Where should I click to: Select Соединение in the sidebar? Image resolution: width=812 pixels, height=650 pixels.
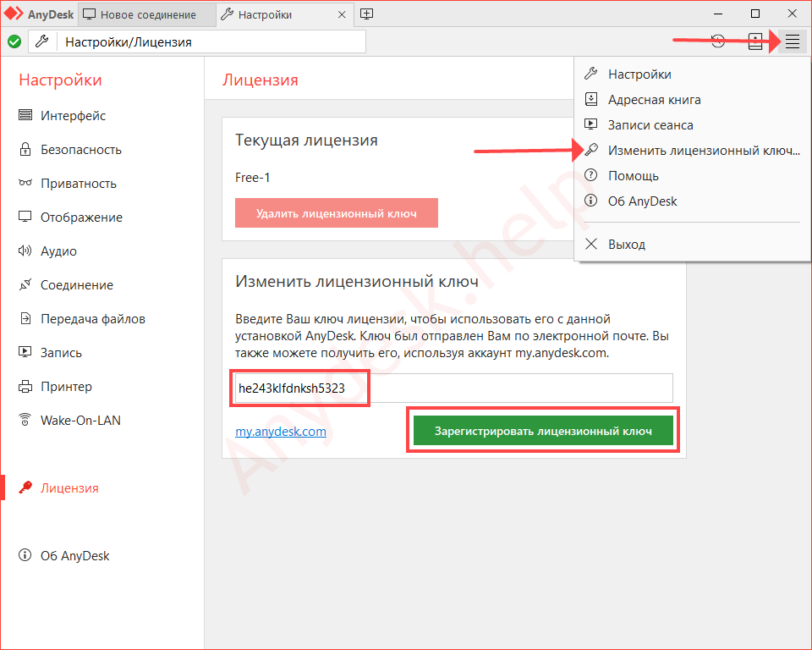point(66,284)
